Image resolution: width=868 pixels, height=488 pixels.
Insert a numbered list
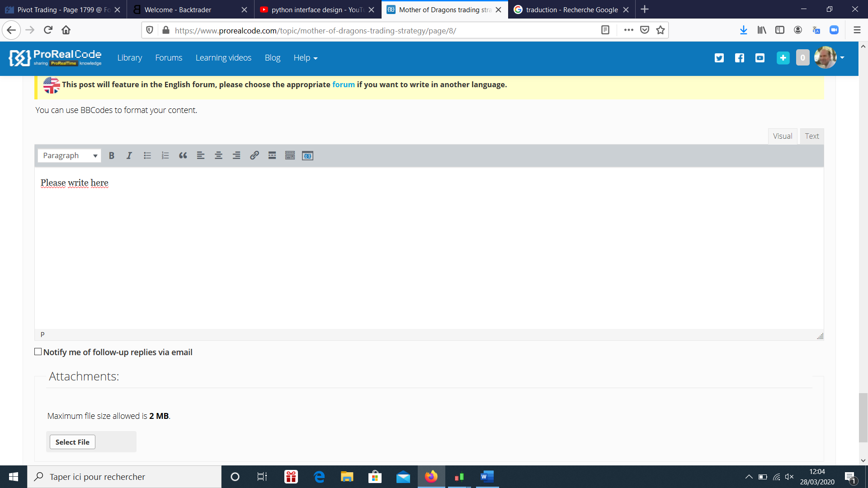(165, 155)
